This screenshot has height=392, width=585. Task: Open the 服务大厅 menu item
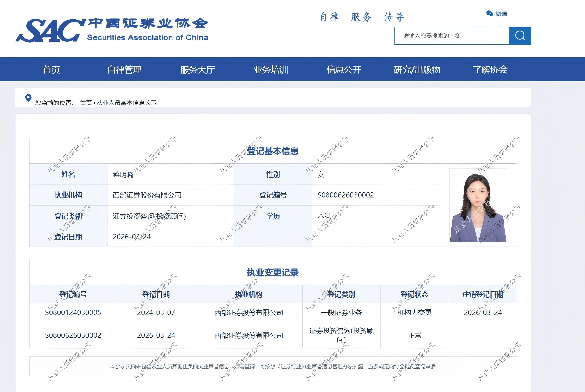point(197,69)
